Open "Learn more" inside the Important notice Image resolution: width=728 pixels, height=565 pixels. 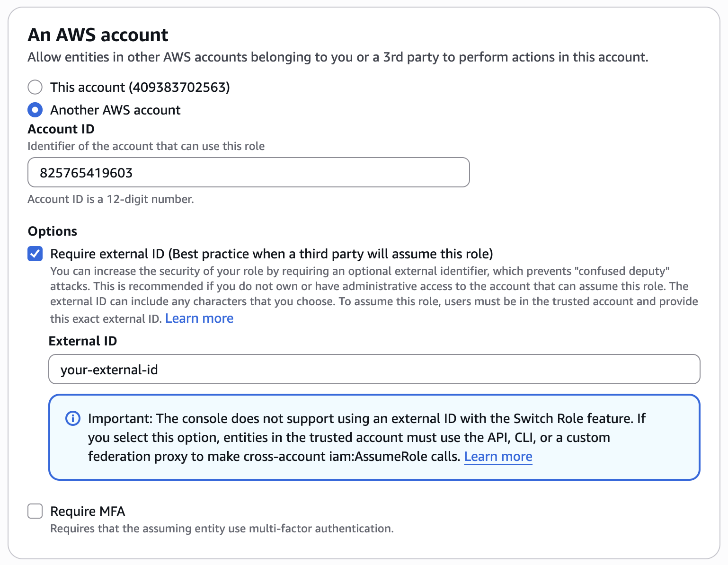click(498, 456)
